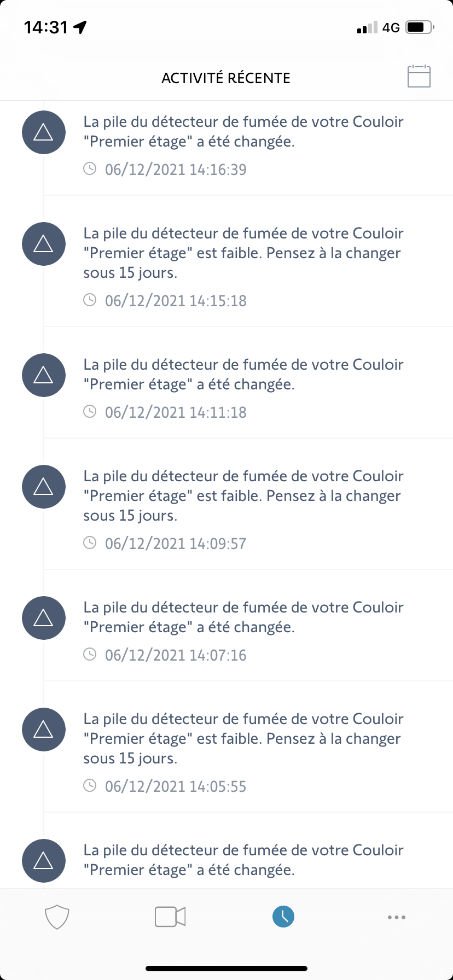Select the clock activity history tab
This screenshot has height=980, width=453.
tap(283, 917)
